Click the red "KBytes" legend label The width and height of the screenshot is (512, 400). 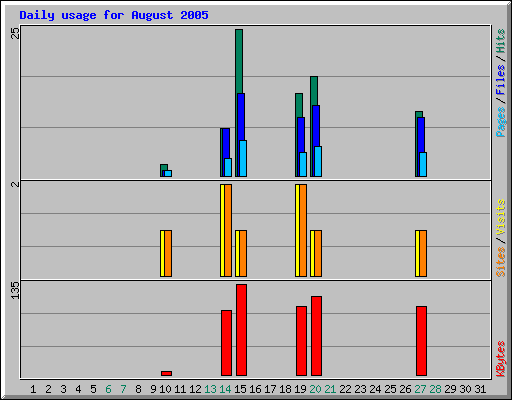tap(500, 359)
